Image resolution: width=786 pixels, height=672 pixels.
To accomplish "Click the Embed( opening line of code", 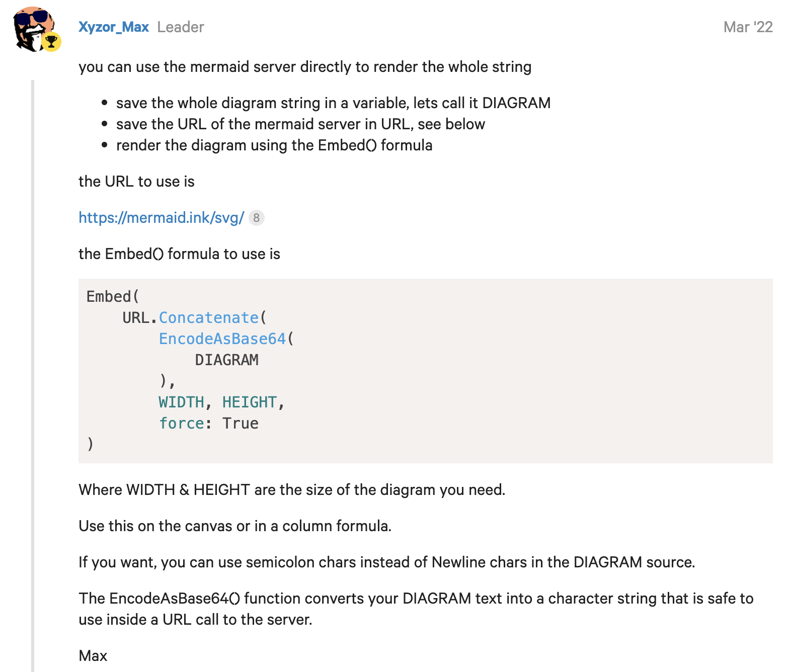I will [x=112, y=297].
